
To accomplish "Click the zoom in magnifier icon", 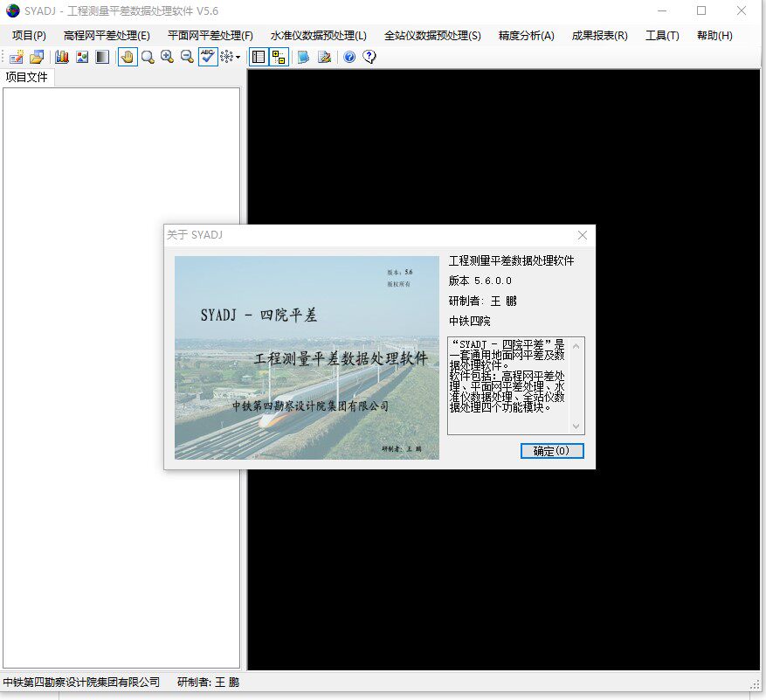I will click(x=167, y=57).
